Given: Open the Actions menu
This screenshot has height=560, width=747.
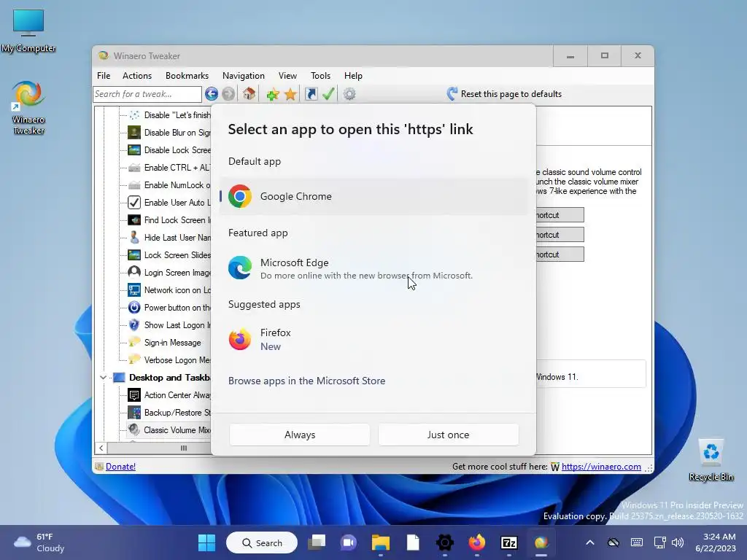Looking at the screenshot, I should click(x=136, y=76).
